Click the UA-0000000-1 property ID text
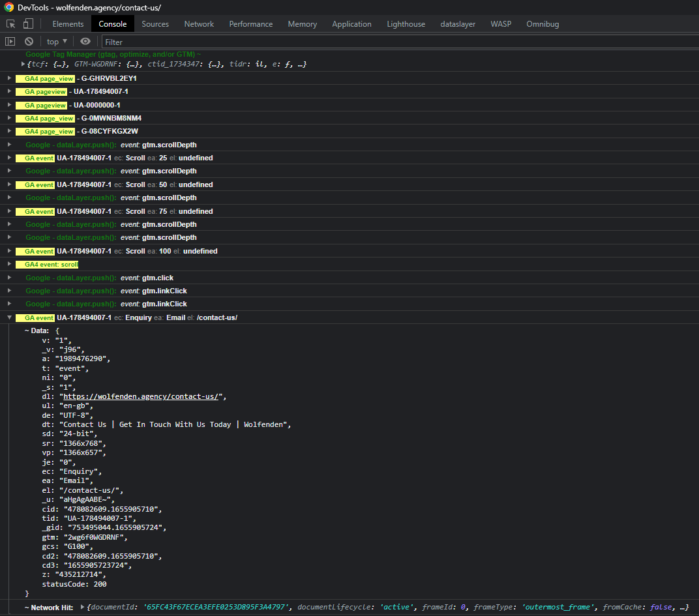Image resolution: width=699 pixels, height=616 pixels. tap(97, 105)
